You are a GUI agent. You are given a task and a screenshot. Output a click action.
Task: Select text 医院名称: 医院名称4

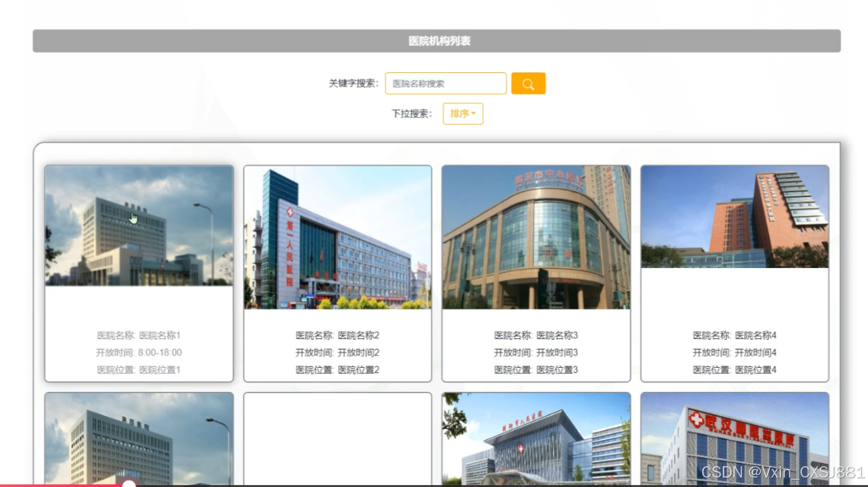coord(735,336)
